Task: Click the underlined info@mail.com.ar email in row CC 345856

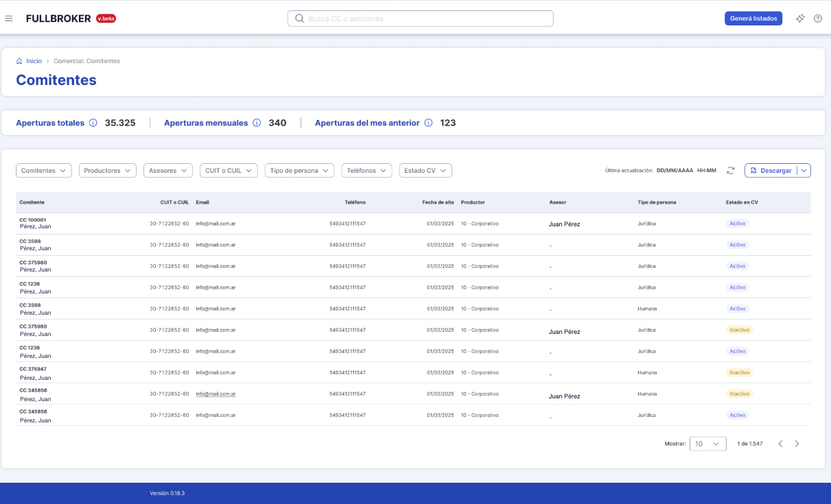Action: click(215, 394)
